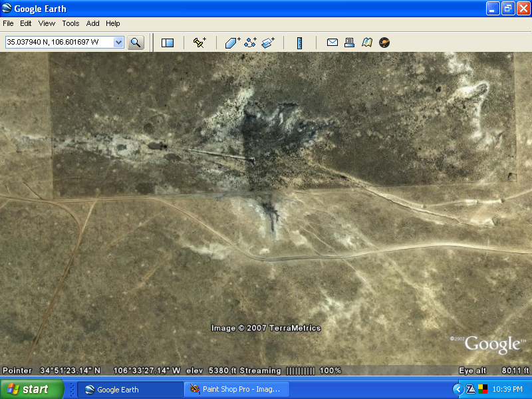Viewport: 532px width, 399px height.
Task: Print the current view icon
Action: pyautogui.click(x=350, y=43)
